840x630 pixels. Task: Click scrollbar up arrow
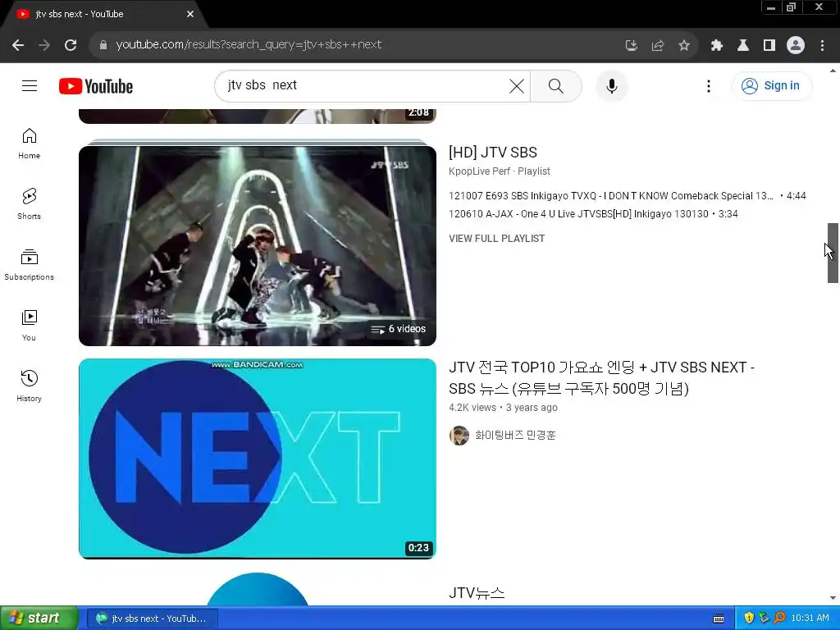coord(833,71)
